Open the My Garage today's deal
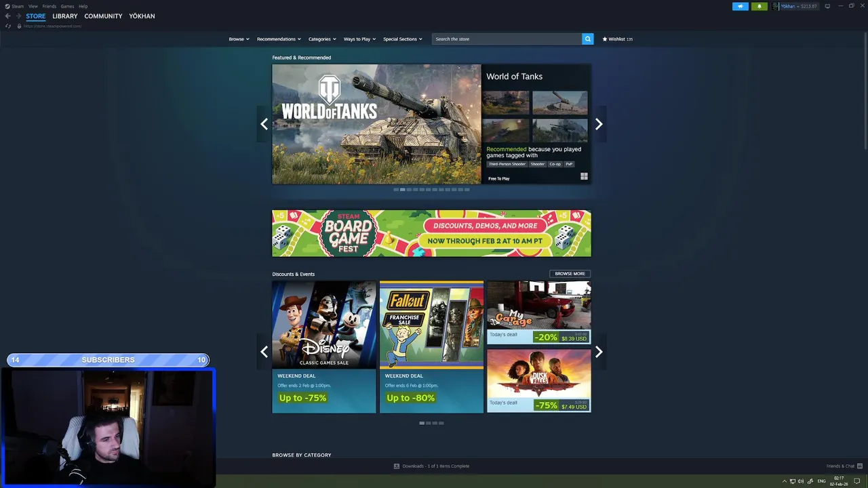 tap(539, 312)
